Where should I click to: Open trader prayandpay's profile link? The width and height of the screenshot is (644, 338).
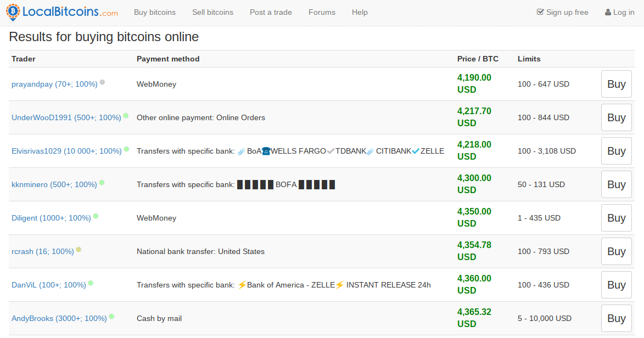tap(54, 84)
